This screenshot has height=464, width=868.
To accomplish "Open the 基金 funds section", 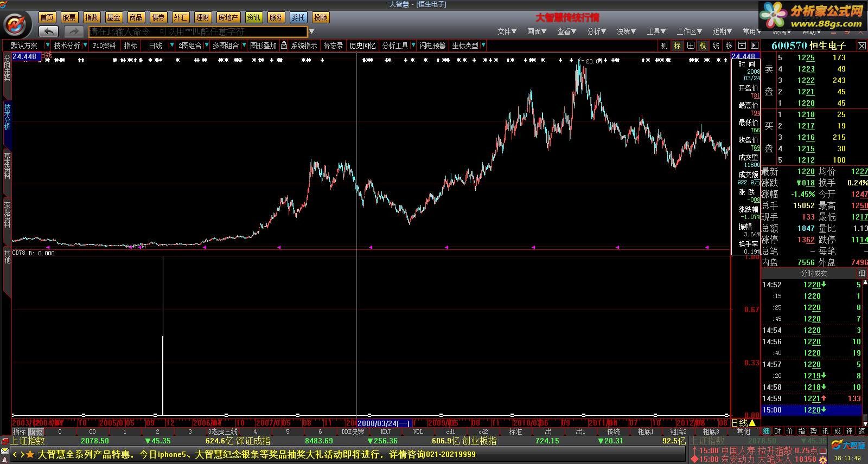I will pyautogui.click(x=113, y=17).
